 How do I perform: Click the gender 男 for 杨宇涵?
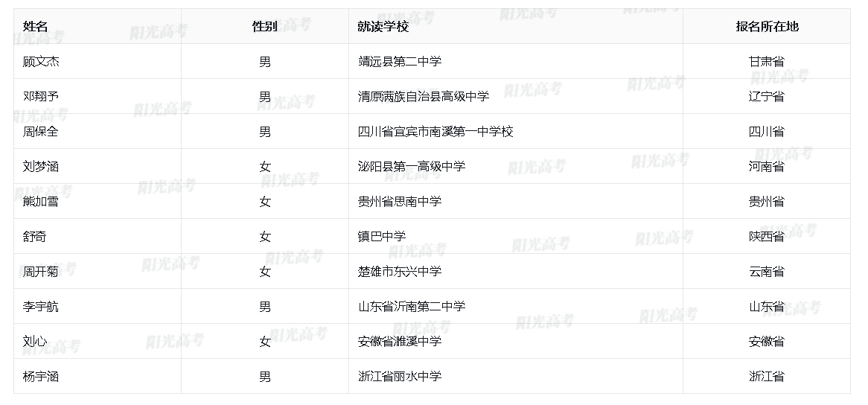pyautogui.click(x=265, y=377)
